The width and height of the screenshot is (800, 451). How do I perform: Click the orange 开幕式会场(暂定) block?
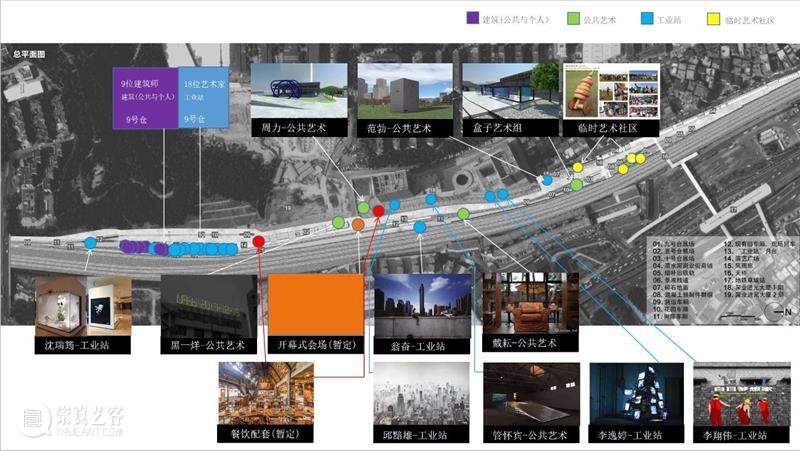(315, 306)
